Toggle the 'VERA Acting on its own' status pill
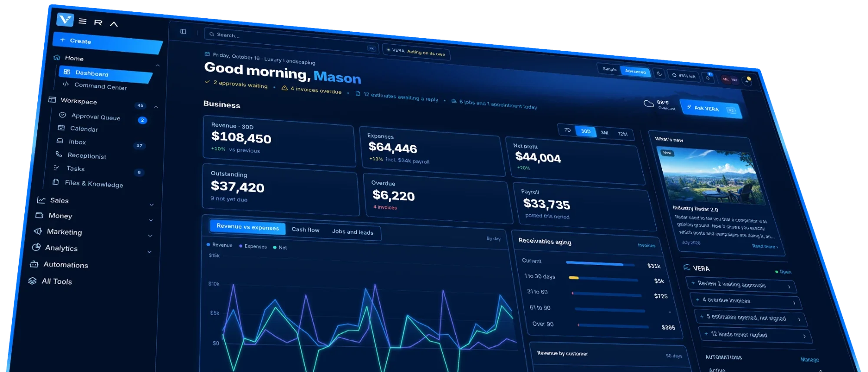Screen dimensions: 868x372 (x=417, y=52)
